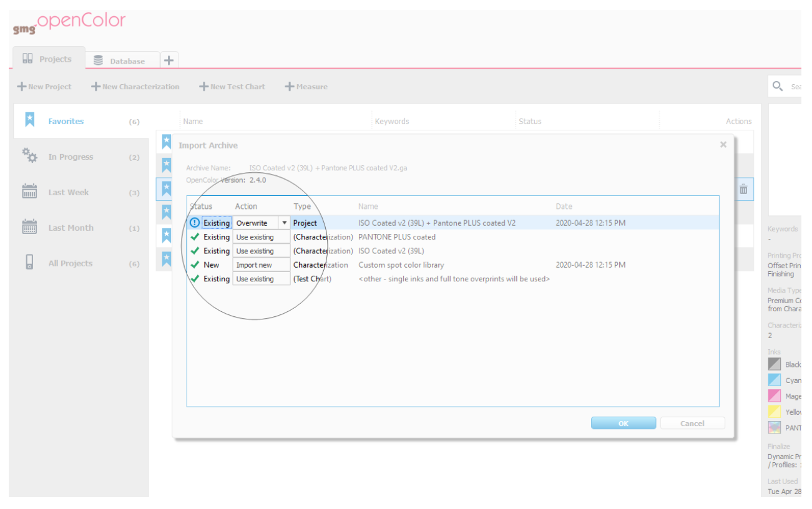Add a new tab with plus button
812x509 pixels.
click(x=169, y=61)
